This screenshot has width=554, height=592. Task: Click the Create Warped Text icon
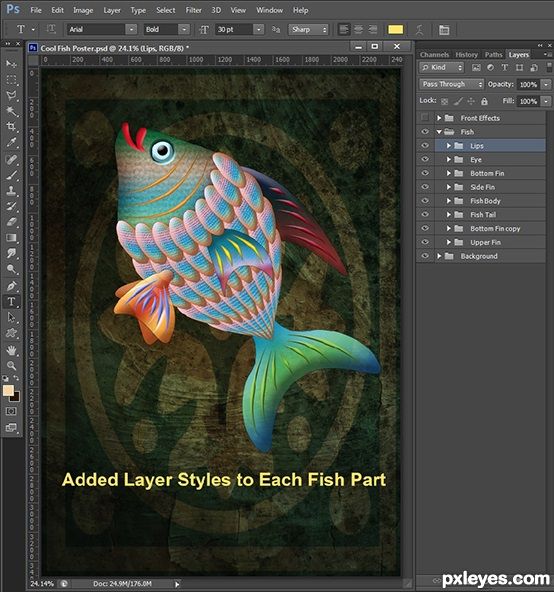point(419,30)
